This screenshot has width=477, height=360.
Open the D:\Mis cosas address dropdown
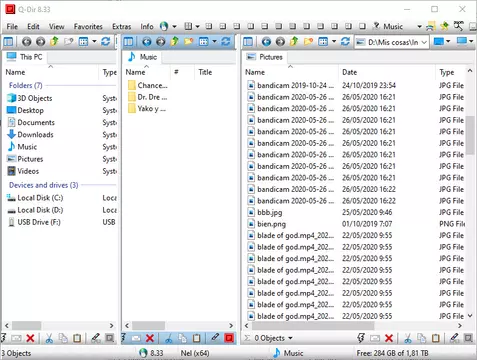coord(424,42)
